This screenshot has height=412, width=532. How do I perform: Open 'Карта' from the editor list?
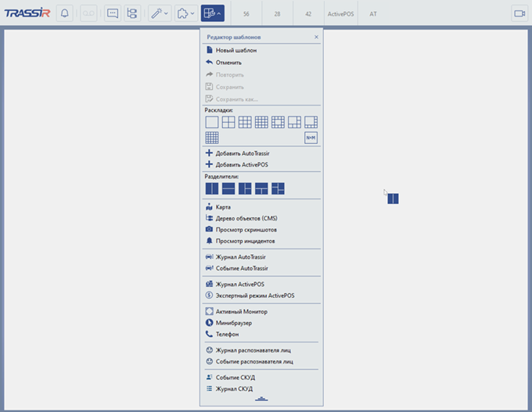(x=223, y=207)
